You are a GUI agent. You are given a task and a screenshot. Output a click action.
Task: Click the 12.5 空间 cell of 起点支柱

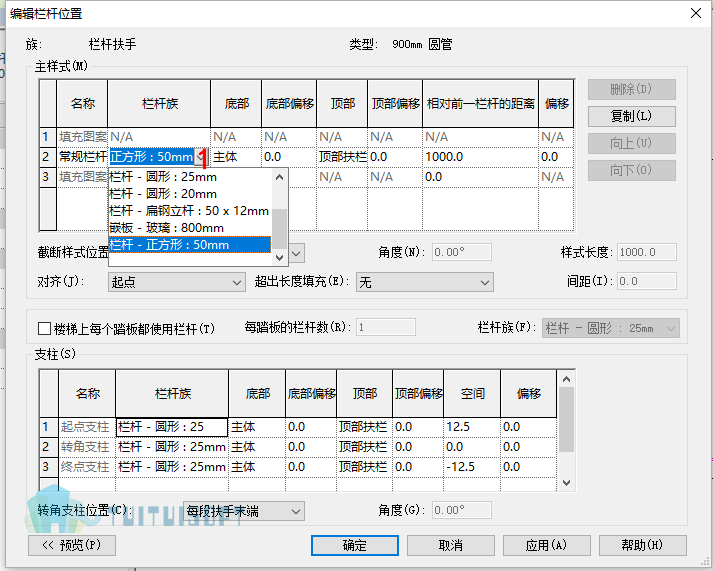click(472, 427)
